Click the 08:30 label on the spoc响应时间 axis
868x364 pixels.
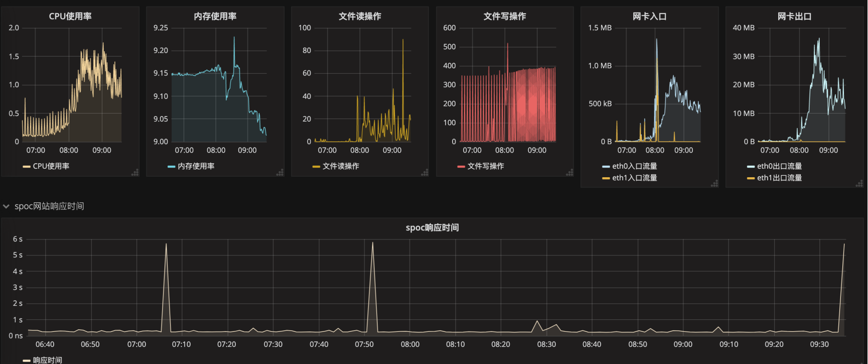pyautogui.click(x=546, y=344)
